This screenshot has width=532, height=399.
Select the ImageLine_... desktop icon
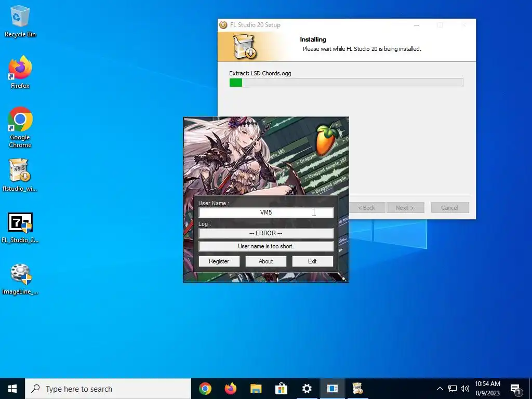[x=20, y=279]
